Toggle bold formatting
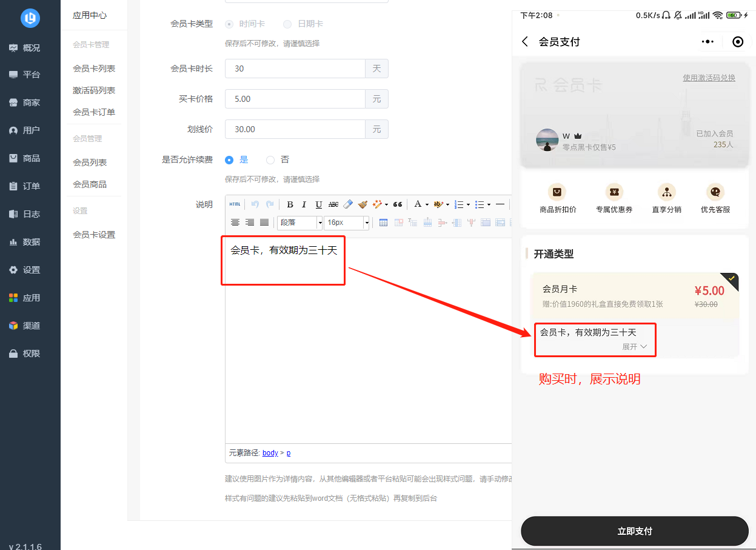 (x=290, y=204)
